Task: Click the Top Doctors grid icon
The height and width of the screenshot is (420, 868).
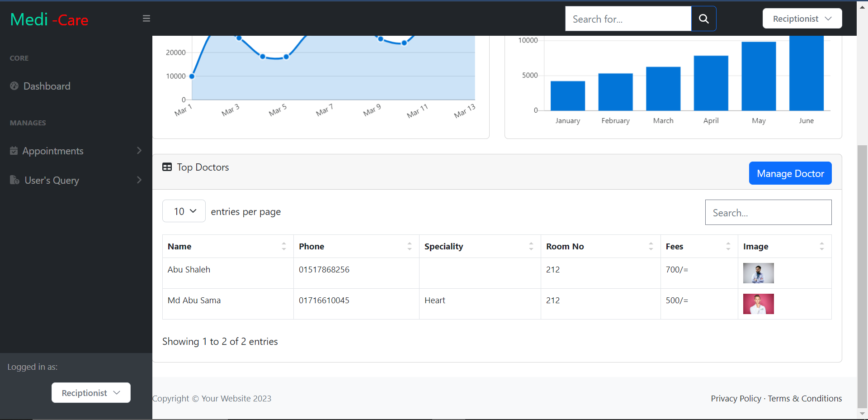Action: click(x=167, y=167)
